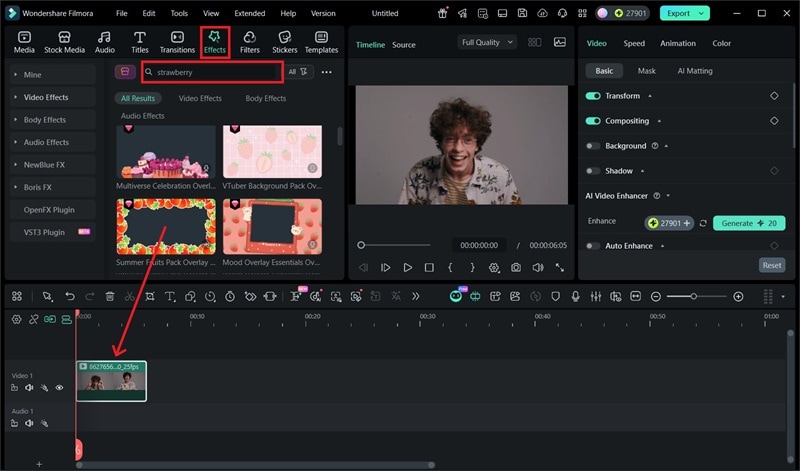The height and width of the screenshot is (471, 800).
Task: Open the Filters tab
Action: point(249,42)
